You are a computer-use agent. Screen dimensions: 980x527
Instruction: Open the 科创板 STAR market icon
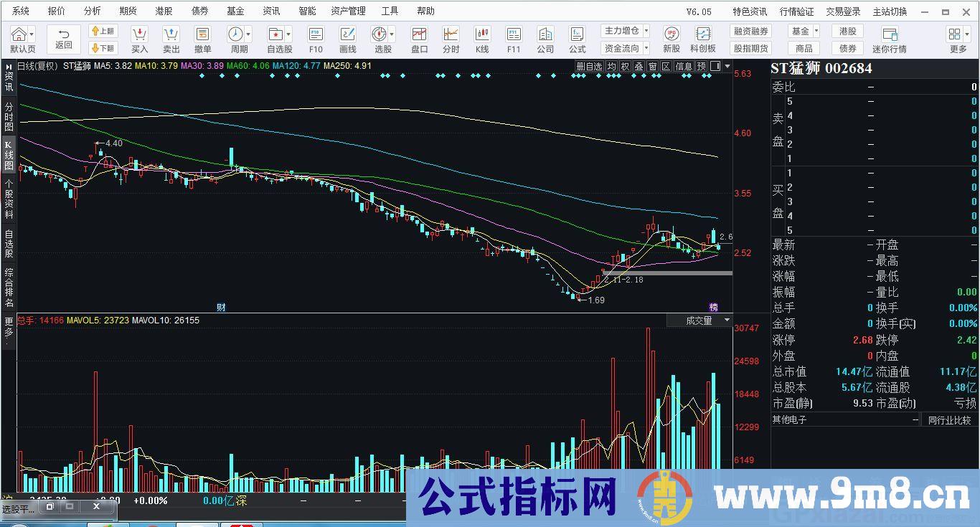(x=703, y=34)
